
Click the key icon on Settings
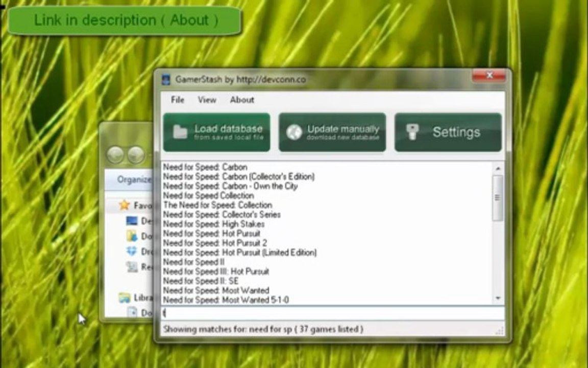point(412,132)
